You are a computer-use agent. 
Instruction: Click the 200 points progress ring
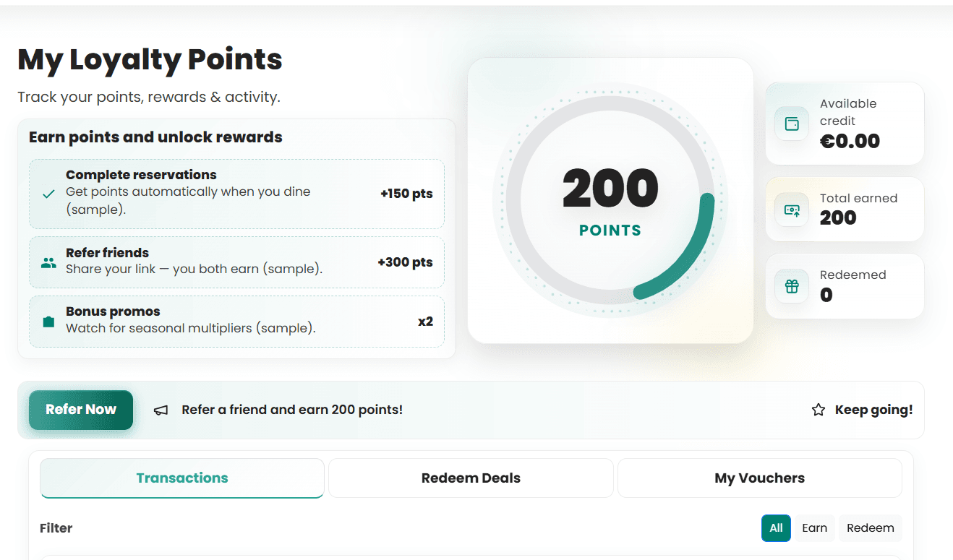pos(610,200)
